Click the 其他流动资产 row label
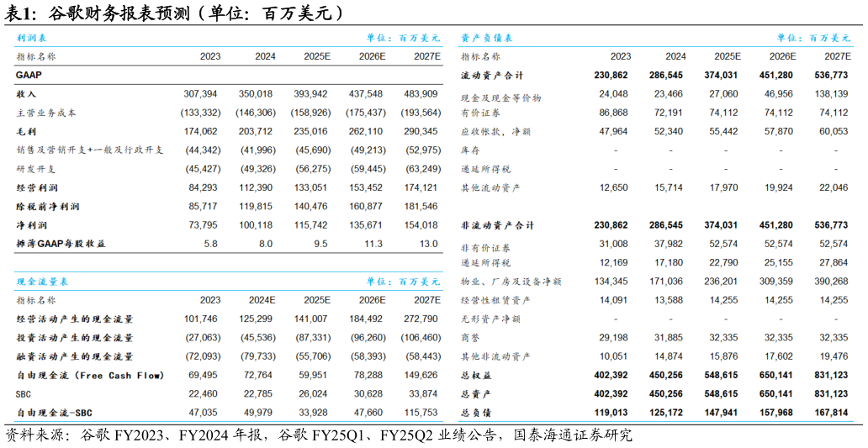The image size is (868, 448). (490, 187)
